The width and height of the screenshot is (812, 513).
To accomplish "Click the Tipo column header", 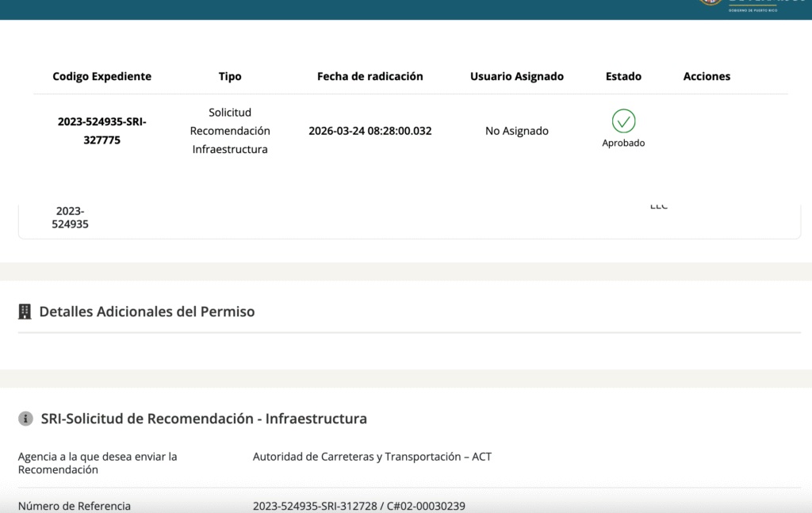I will (230, 76).
